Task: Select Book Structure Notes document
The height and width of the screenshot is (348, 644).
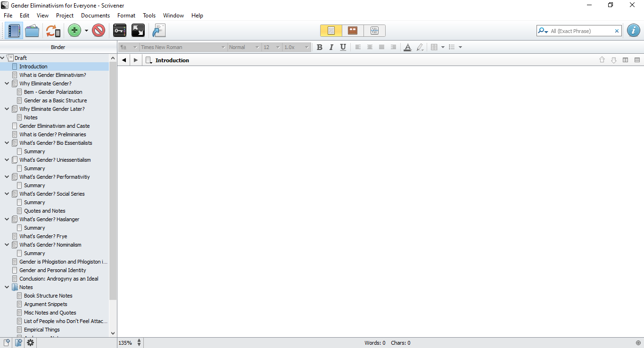Action: click(48, 296)
